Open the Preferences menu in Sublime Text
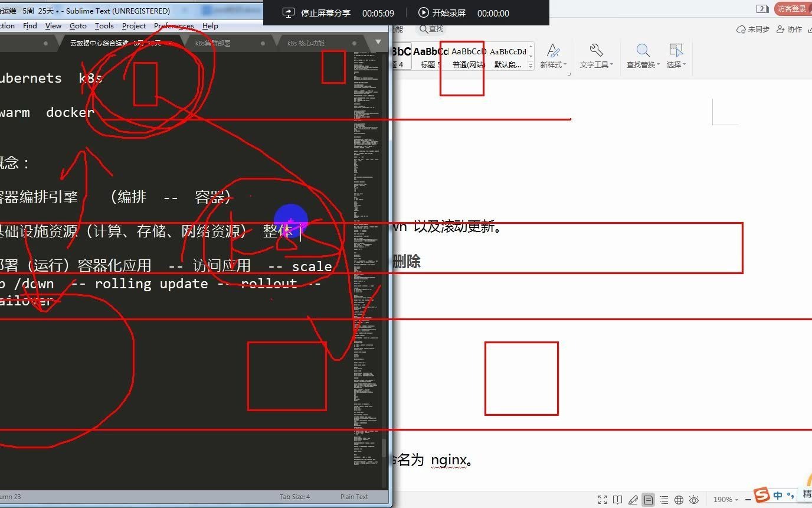The height and width of the screenshot is (508, 812). click(x=174, y=26)
